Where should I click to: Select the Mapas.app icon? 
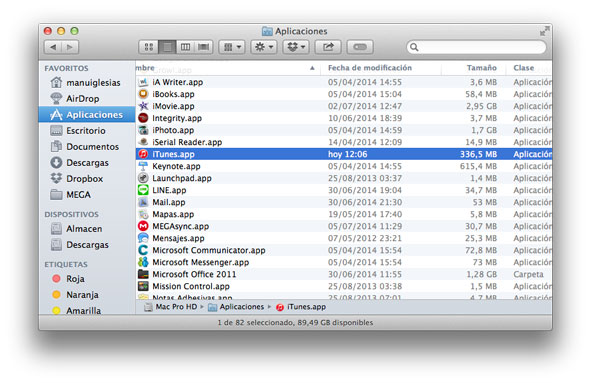[143, 214]
